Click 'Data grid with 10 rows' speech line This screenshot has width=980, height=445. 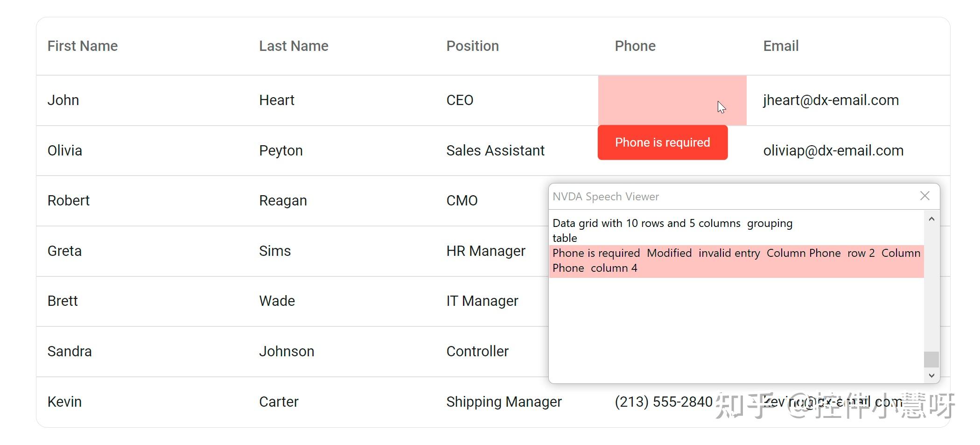(672, 223)
